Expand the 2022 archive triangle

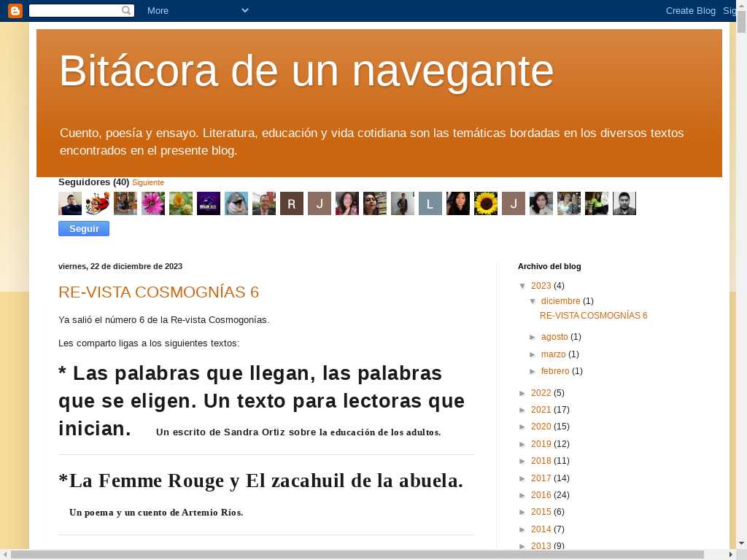[x=522, y=393]
